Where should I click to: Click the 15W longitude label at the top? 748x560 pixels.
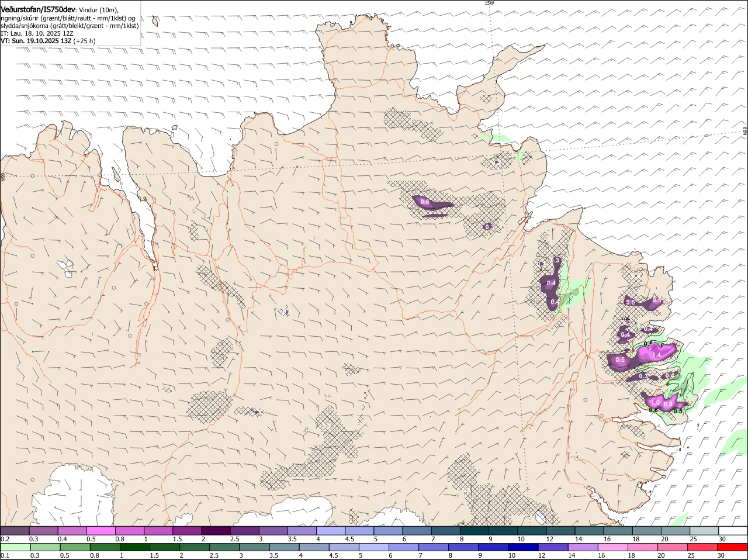tap(489, 3)
